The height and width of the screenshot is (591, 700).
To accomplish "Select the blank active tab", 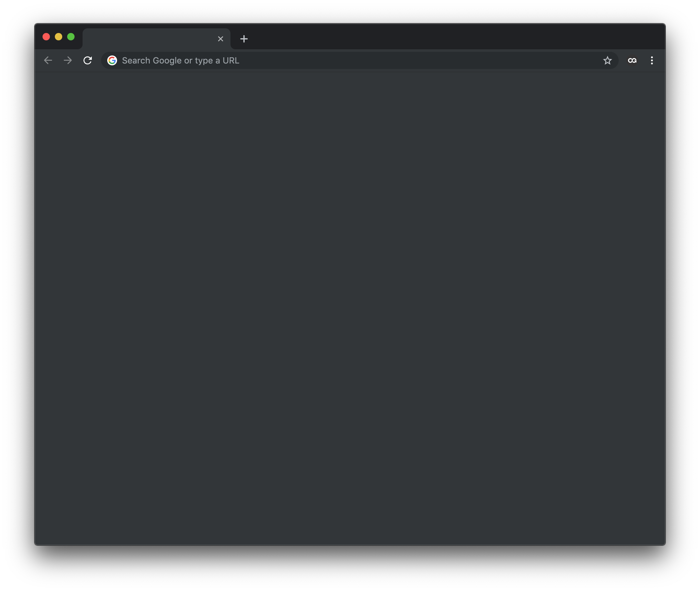I will (149, 39).
